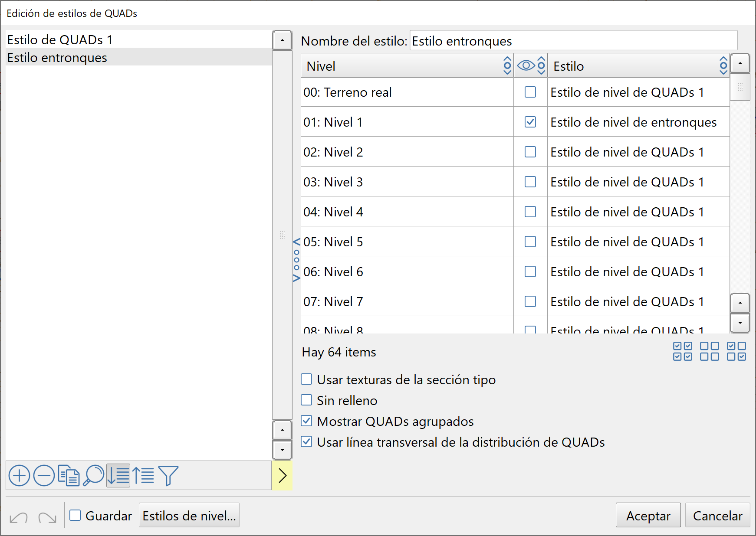
Task: Open the style search magnifier icon
Action: tap(93, 475)
